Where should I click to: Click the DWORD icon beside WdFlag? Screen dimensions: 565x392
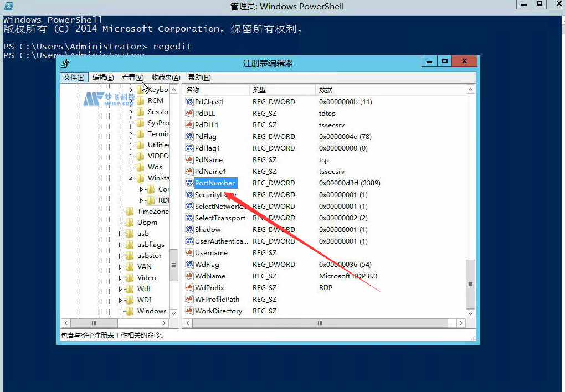click(189, 264)
